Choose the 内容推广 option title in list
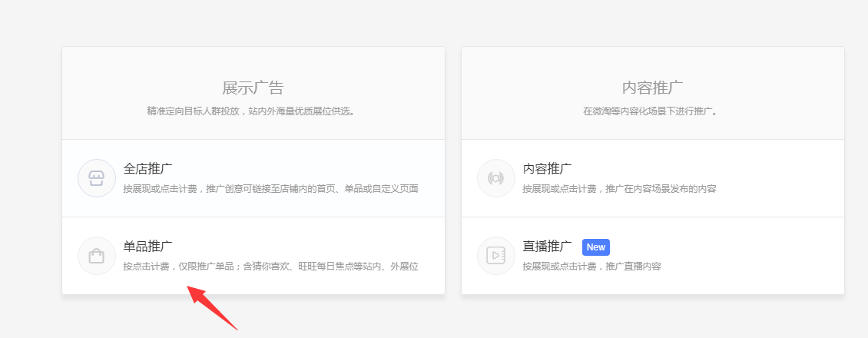Viewport: 868px width, 338px height. 548,169
